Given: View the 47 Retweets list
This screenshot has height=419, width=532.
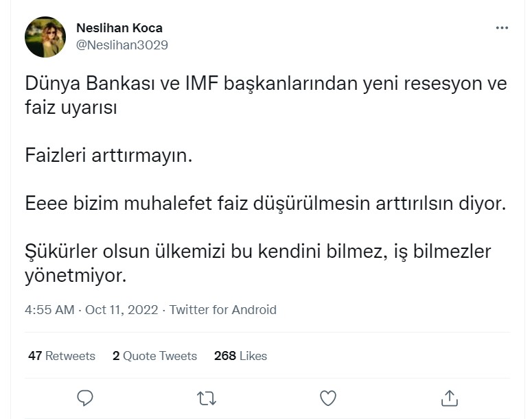Looking at the screenshot, I should click(x=61, y=356).
